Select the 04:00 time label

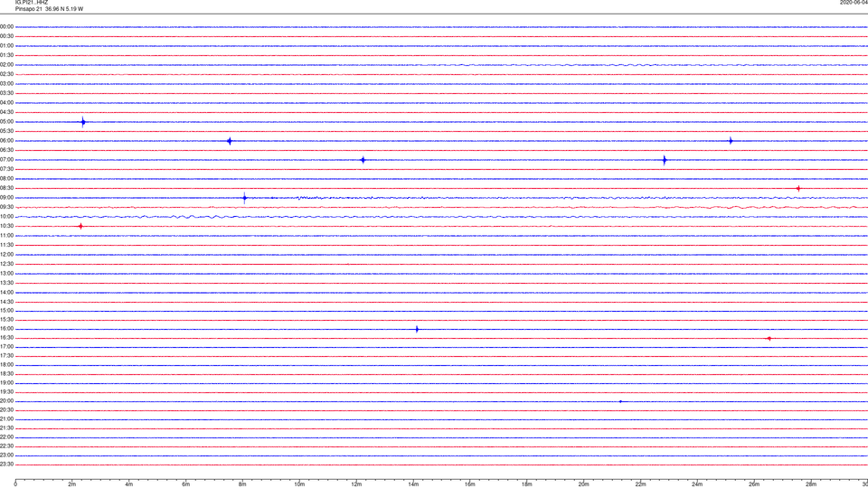[6, 102]
